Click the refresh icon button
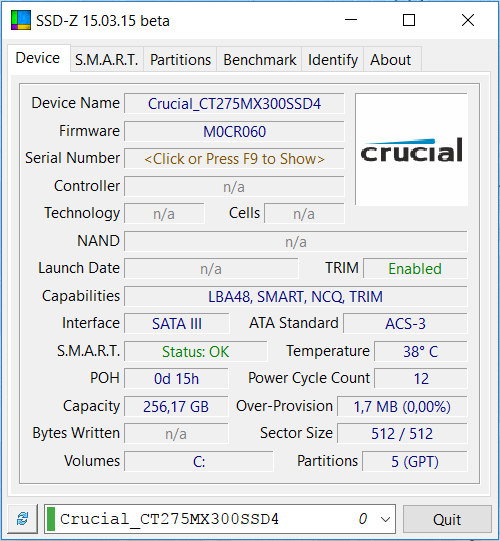The height and width of the screenshot is (541, 500). click(x=23, y=519)
